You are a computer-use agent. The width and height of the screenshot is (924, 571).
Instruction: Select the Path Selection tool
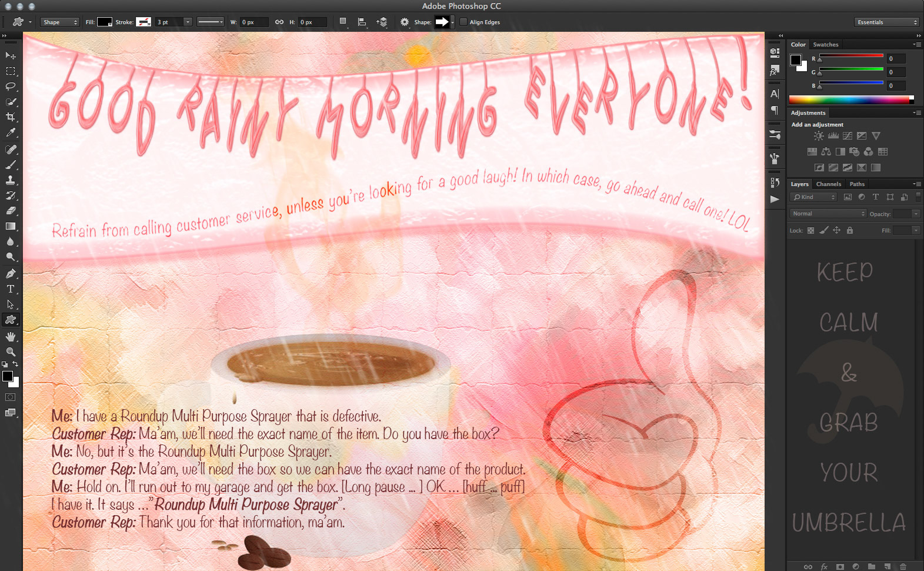[10, 304]
